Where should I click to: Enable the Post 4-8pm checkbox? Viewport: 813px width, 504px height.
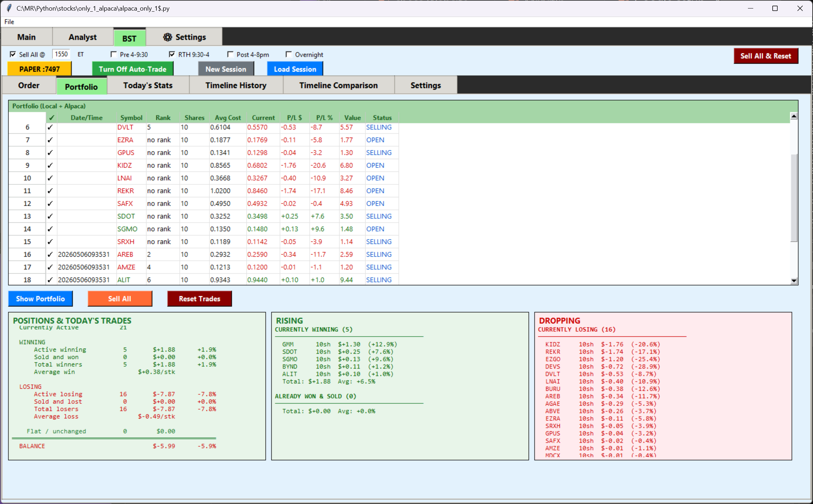tap(230, 54)
